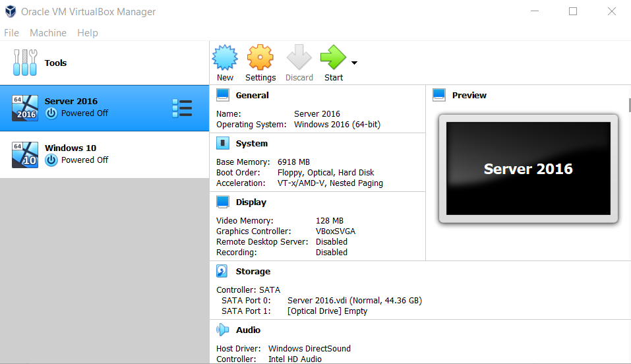Image resolution: width=631 pixels, height=364 pixels.
Task: Click the Display section monitor icon
Action: point(223,202)
